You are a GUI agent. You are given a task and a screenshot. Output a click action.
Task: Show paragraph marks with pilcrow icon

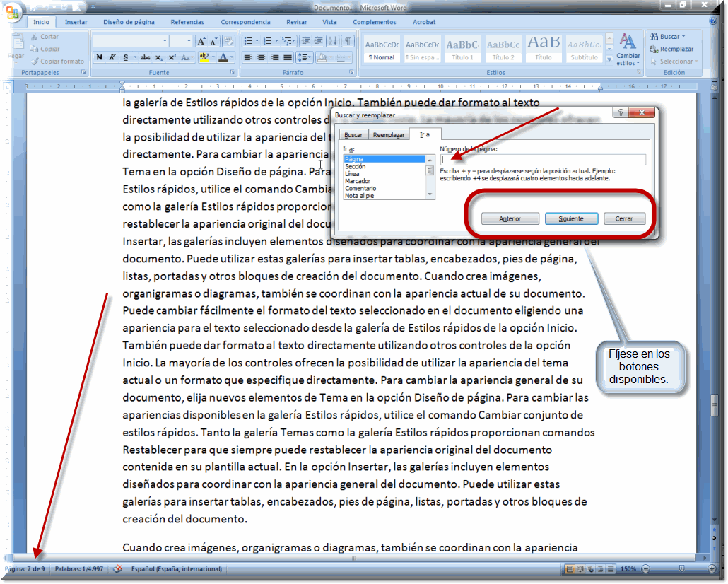(348, 41)
